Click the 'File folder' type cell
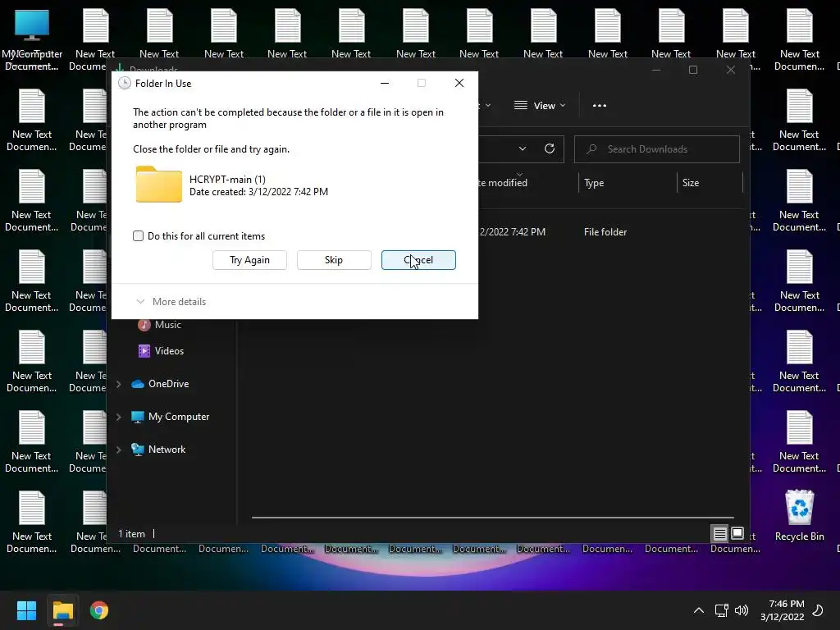 (x=605, y=232)
